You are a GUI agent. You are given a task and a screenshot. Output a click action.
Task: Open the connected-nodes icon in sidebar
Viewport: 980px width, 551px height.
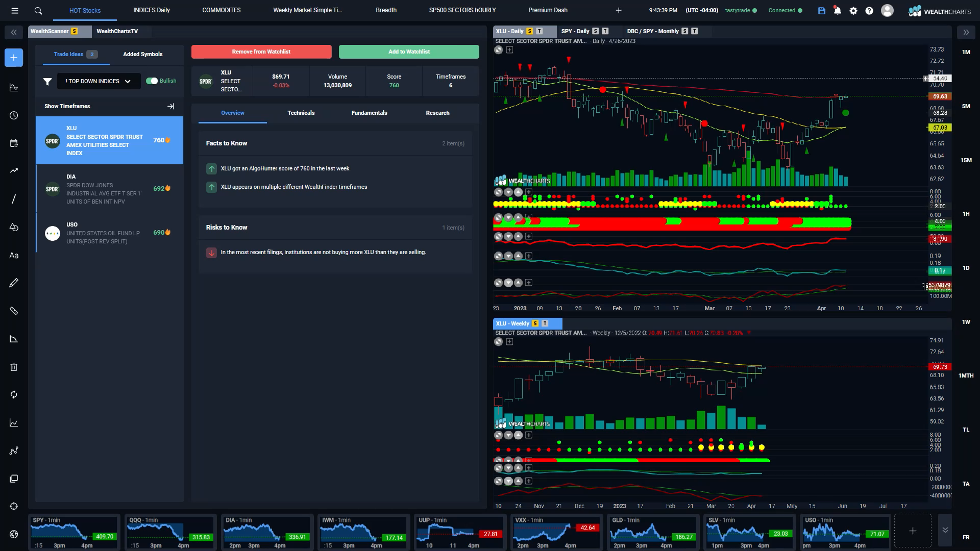click(14, 450)
